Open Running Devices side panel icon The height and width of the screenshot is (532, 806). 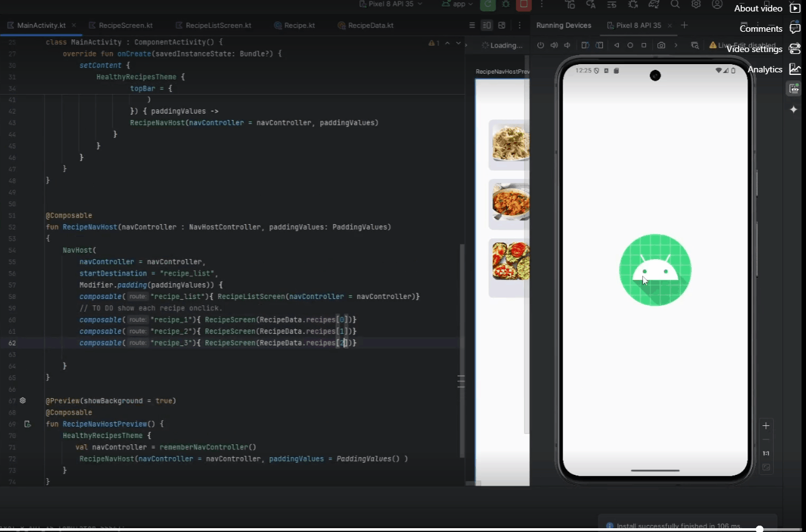794,89
